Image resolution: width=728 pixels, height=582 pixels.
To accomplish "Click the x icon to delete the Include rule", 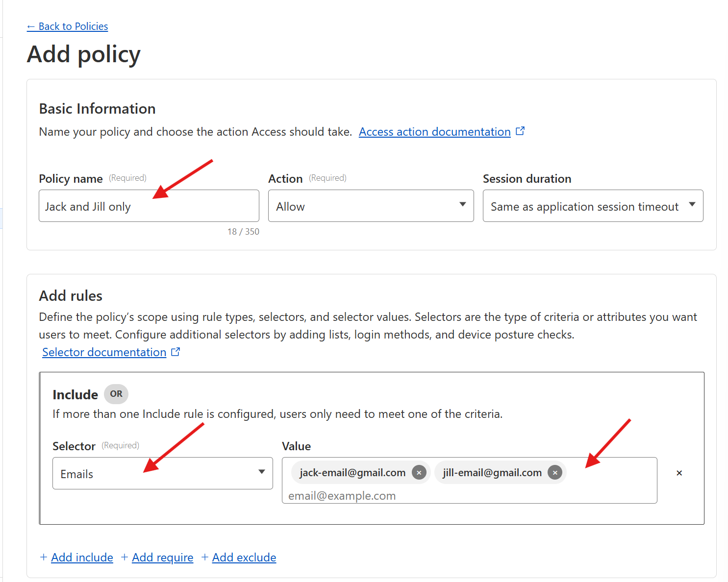I will [x=679, y=473].
